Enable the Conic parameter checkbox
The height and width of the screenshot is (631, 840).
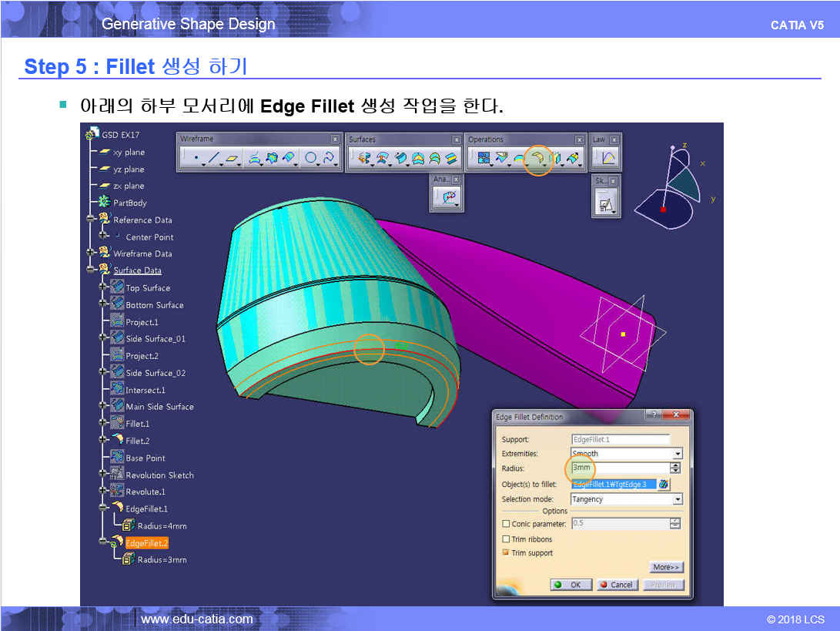coord(506,524)
